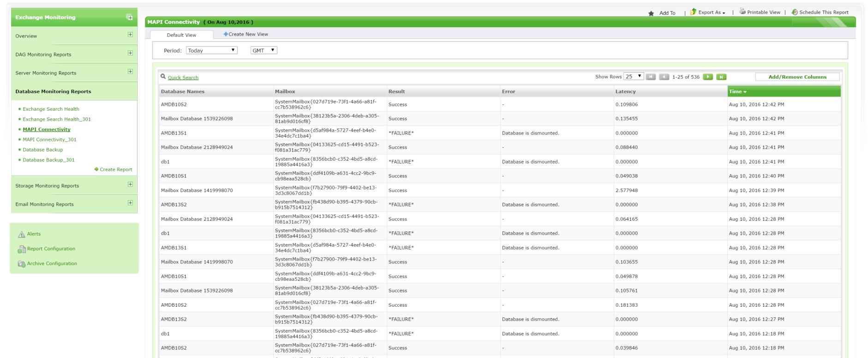Expand the Storage Monitoring Reports section
Screen dimensions: 868x358
point(130,184)
